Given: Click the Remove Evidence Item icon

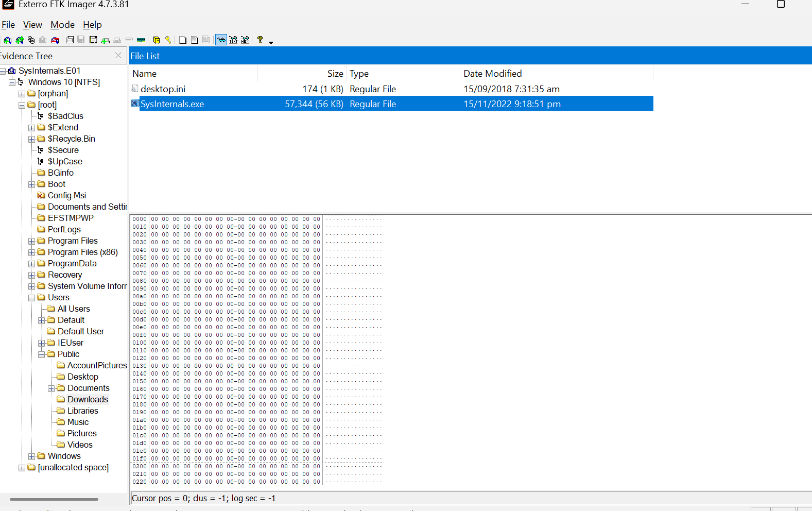Looking at the screenshot, I should (x=43, y=40).
